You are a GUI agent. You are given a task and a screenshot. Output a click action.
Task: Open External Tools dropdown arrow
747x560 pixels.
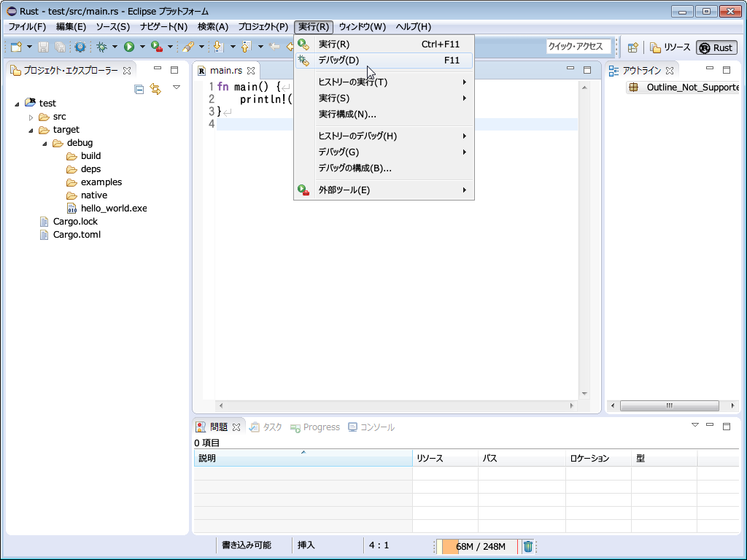(170, 47)
